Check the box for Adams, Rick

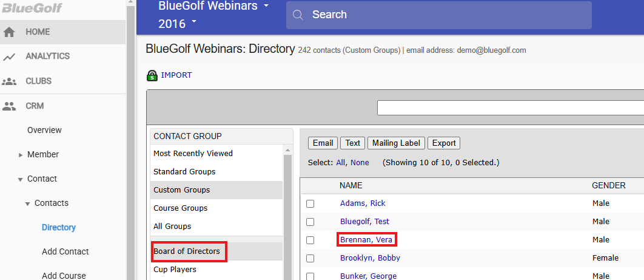point(310,203)
